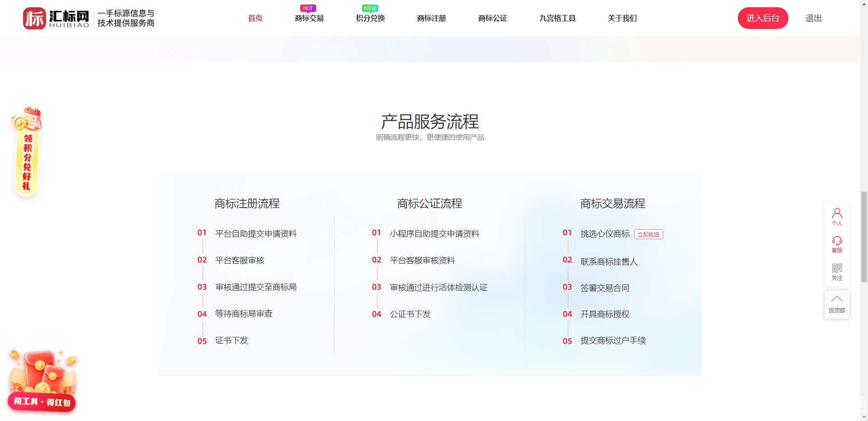Click step text 审核通过提交至商标局
Viewport: 868px width, 421px height.
256,287
